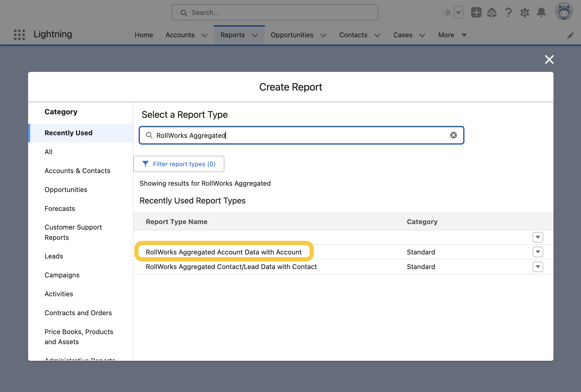Click the Favorites star icon
581x392 pixels.
448,13
